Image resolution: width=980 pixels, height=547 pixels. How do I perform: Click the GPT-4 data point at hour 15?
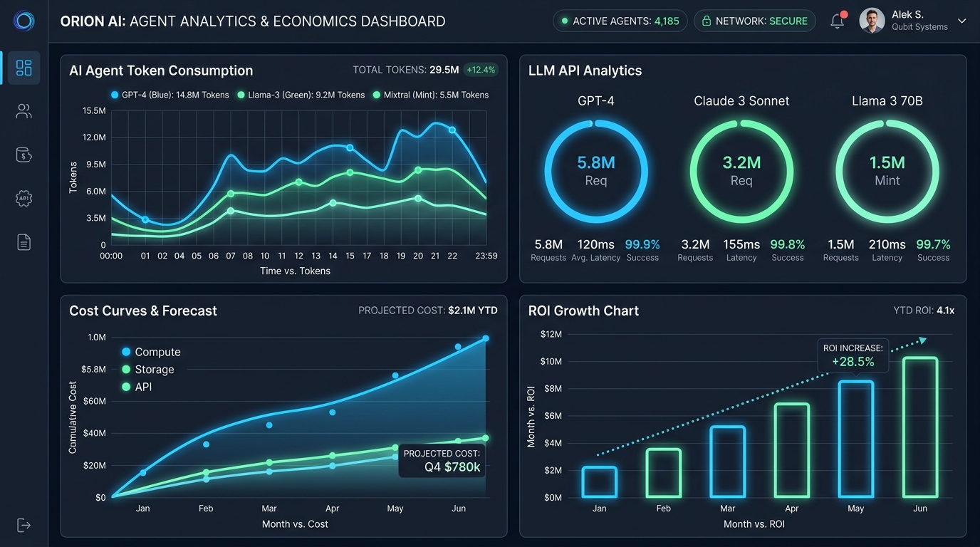[350, 147]
